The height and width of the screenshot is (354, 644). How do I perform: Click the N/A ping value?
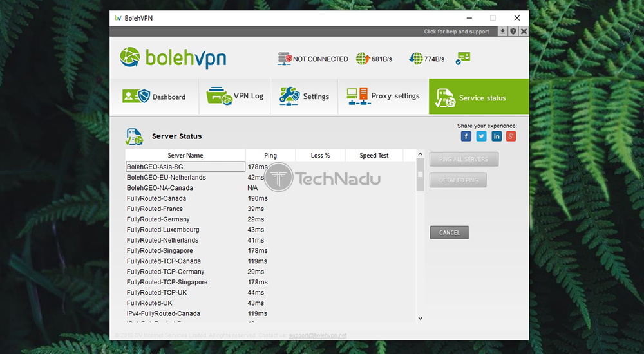click(252, 188)
